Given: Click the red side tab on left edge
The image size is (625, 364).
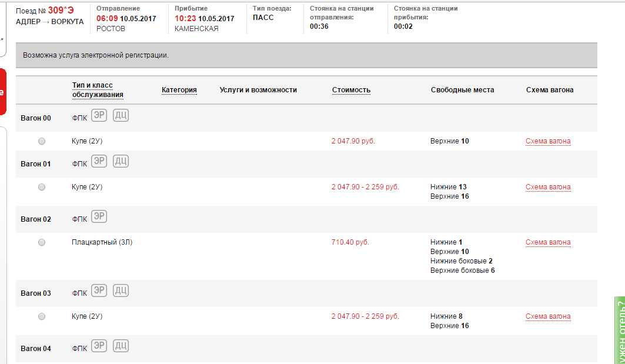Looking at the screenshot, I should click(2, 92).
